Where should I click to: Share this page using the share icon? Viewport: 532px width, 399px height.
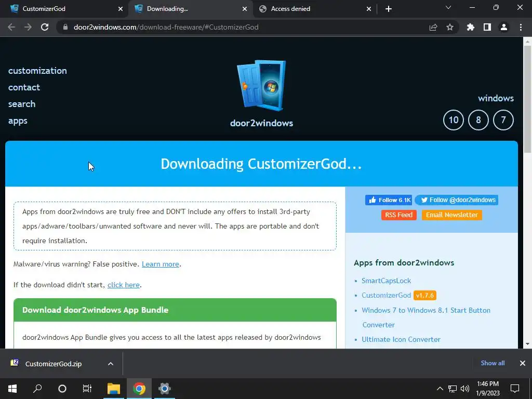[x=433, y=27]
